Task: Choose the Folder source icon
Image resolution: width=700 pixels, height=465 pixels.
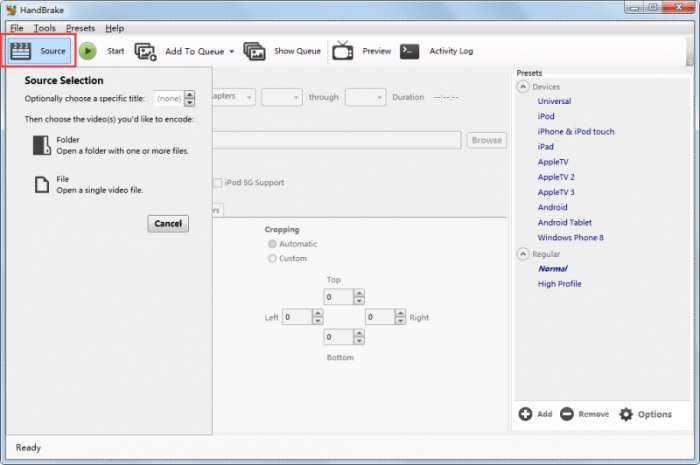Action: [42, 145]
